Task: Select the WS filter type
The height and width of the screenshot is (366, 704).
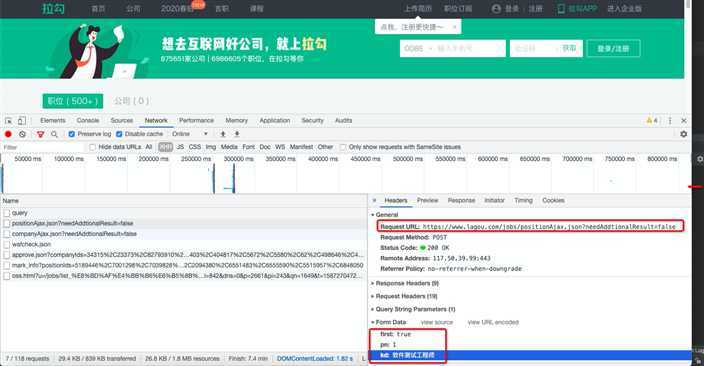Action: pyautogui.click(x=280, y=147)
